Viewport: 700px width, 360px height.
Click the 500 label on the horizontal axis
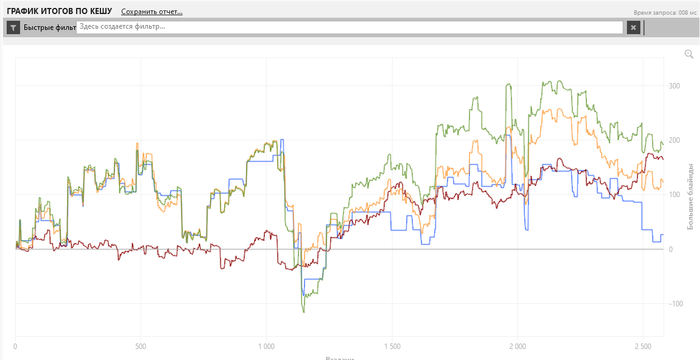pos(141,346)
